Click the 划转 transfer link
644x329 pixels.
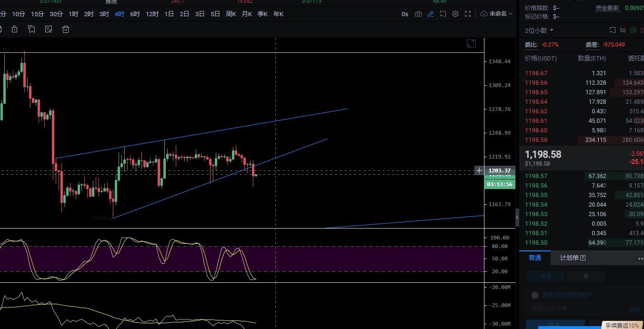634,309
